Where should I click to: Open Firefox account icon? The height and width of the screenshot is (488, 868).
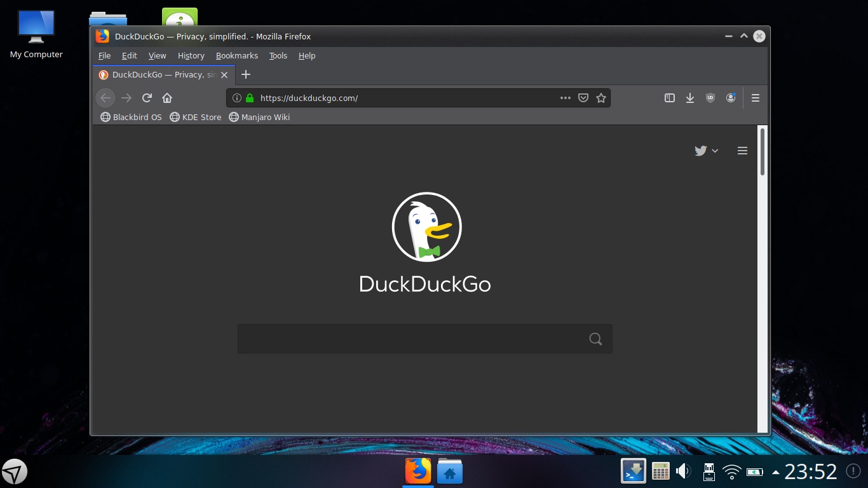731,98
